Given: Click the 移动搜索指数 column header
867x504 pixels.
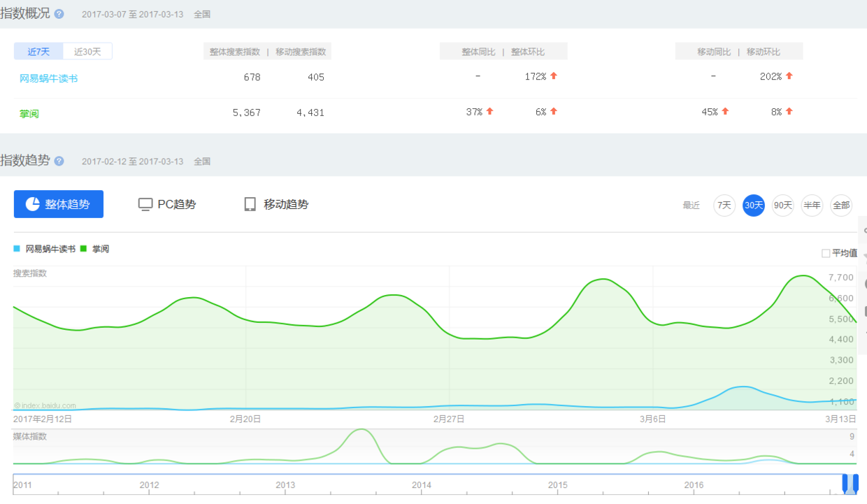Looking at the screenshot, I should click(301, 52).
